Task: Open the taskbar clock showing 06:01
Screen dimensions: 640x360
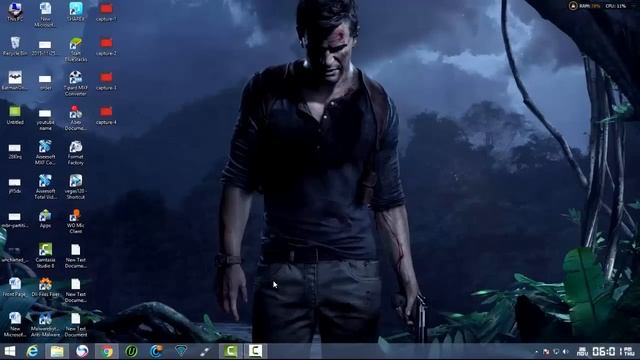Action: coord(606,351)
